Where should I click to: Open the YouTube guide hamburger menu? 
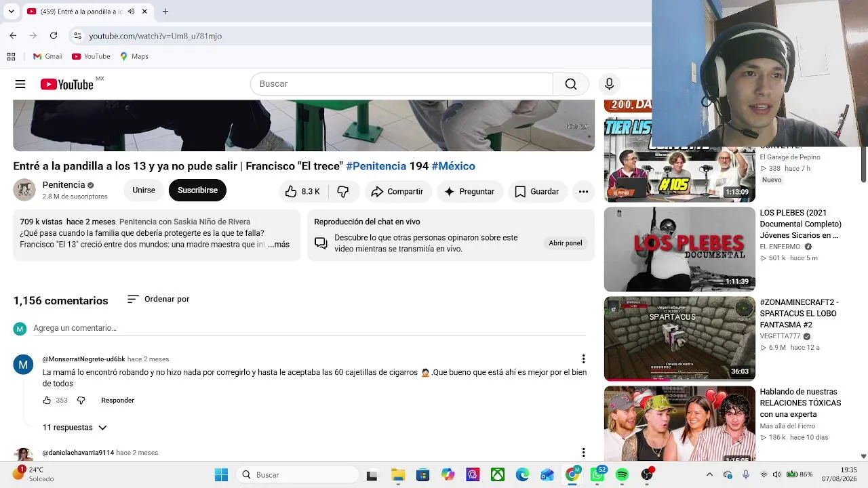click(x=20, y=84)
